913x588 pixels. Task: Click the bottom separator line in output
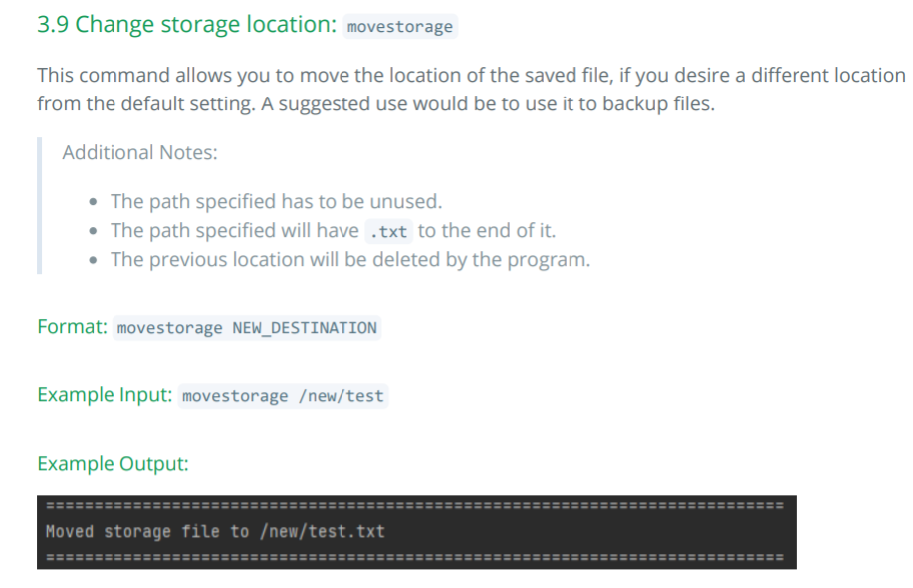[x=414, y=557]
